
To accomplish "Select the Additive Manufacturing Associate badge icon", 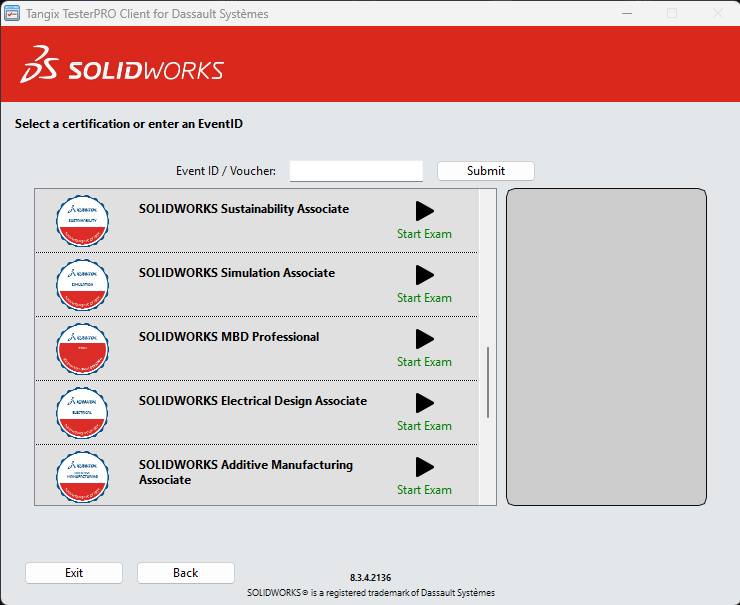I will (83, 477).
